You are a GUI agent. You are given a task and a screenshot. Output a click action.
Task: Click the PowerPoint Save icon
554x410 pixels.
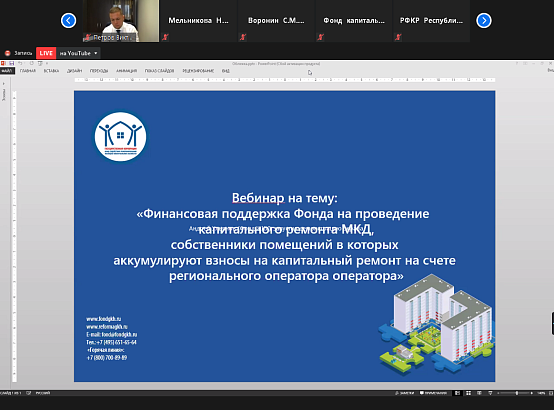point(11,63)
